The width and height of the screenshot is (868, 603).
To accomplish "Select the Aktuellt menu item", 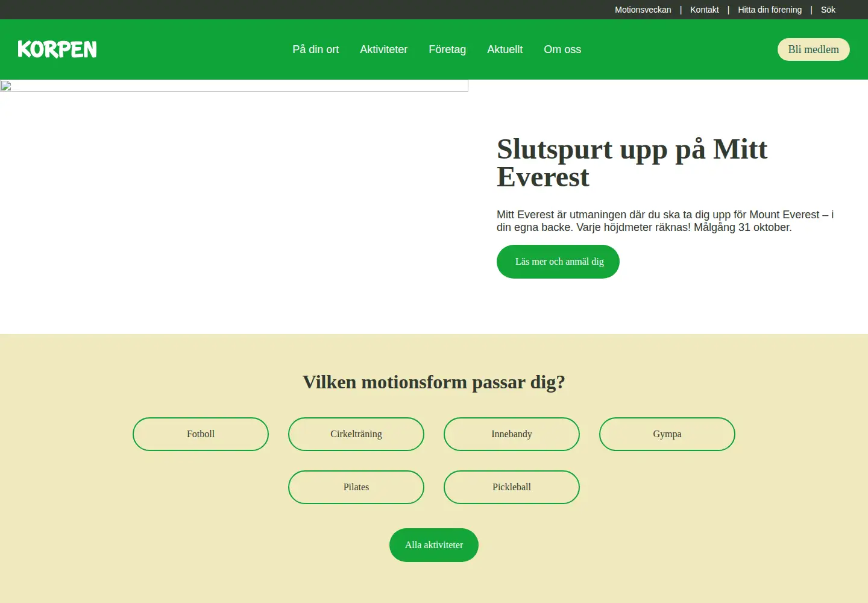I will (x=505, y=49).
